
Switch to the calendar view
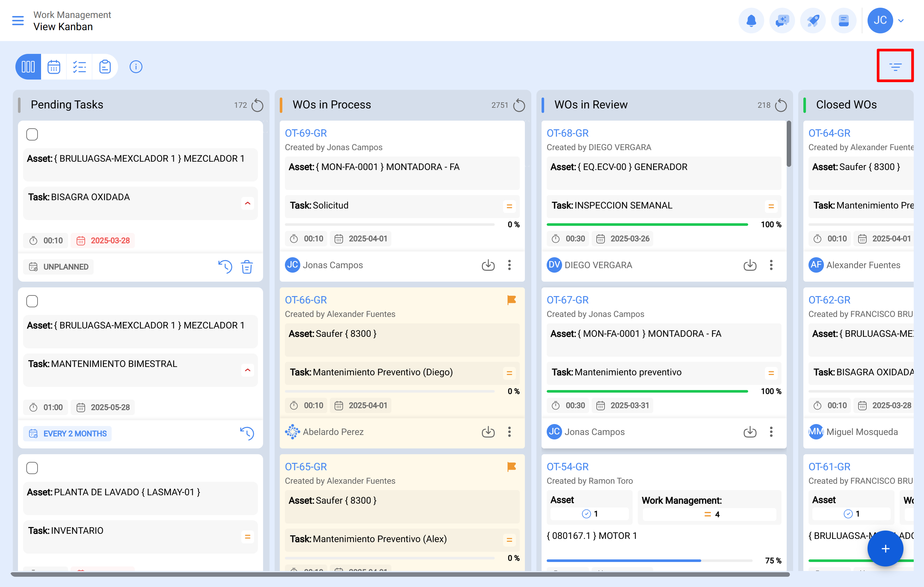coord(54,66)
